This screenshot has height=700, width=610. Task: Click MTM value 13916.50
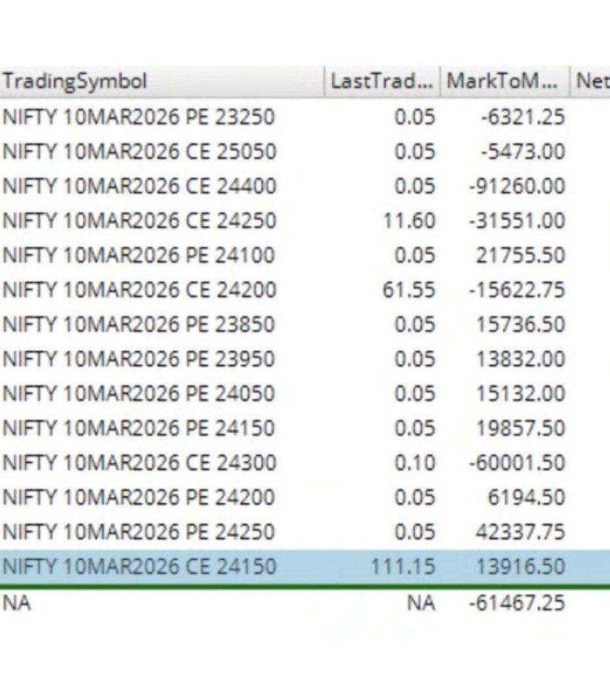pos(520,567)
